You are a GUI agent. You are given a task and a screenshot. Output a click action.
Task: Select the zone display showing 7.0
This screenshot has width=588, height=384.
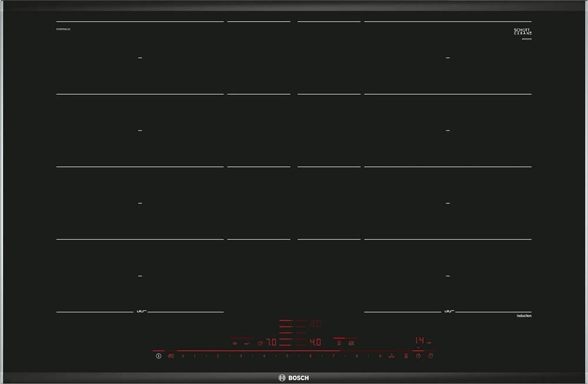(x=271, y=342)
